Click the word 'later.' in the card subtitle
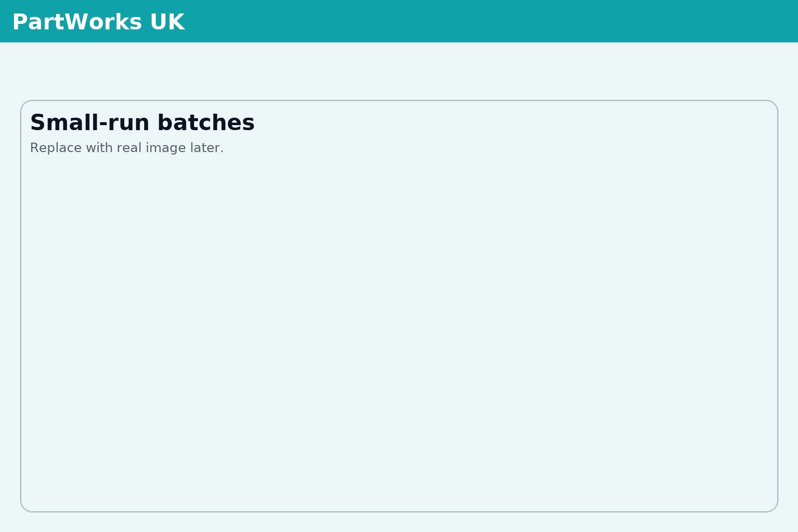 pyautogui.click(x=207, y=148)
